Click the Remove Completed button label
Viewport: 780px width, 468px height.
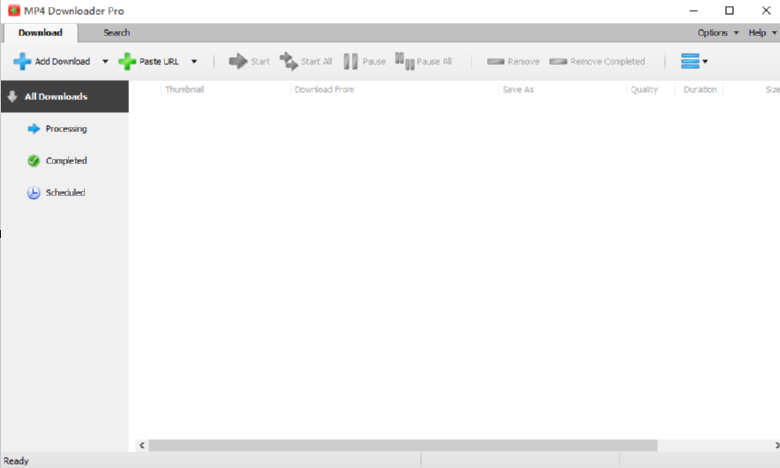(607, 61)
